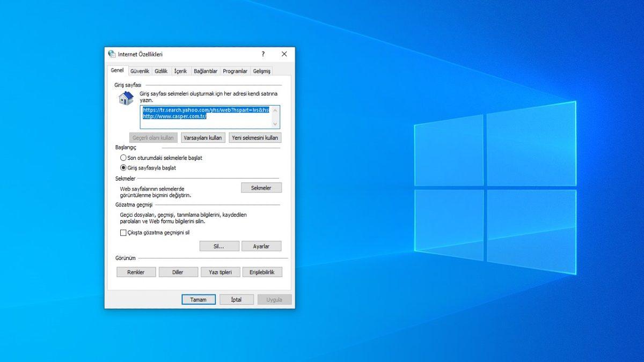Click the Yeni sekmesini kullan button
This screenshot has width=644, height=362.
coord(254,137)
